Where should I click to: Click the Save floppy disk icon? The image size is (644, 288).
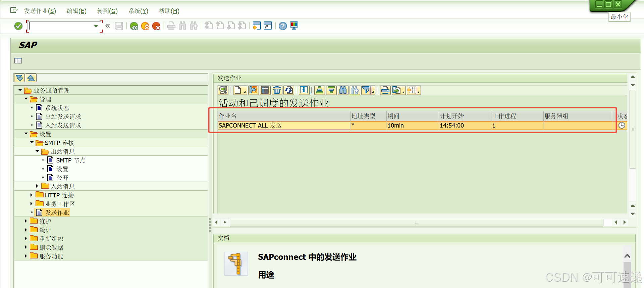tap(119, 26)
